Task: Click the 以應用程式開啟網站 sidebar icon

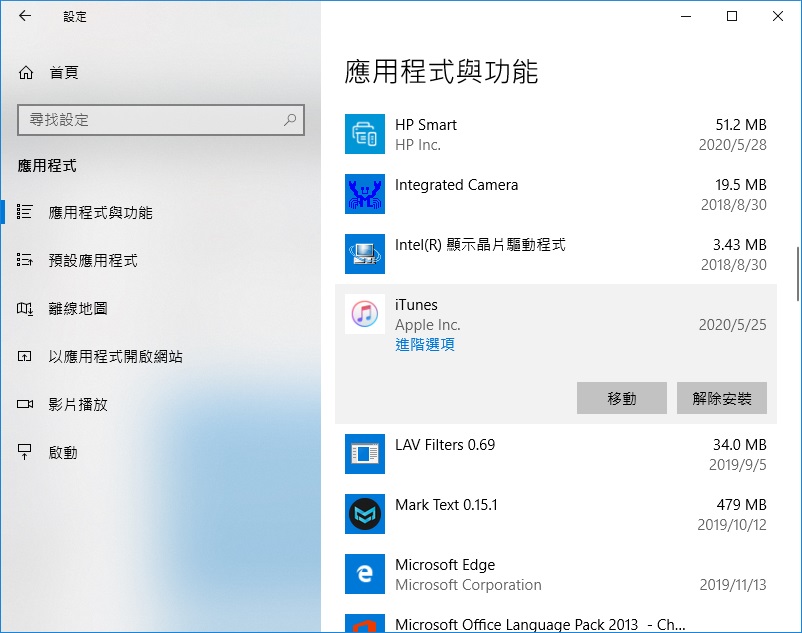Action: [x=25, y=356]
